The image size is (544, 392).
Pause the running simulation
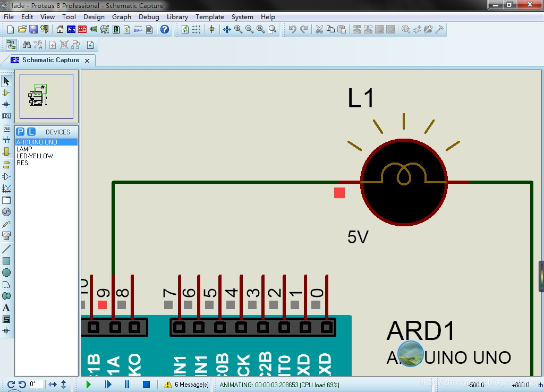127,385
